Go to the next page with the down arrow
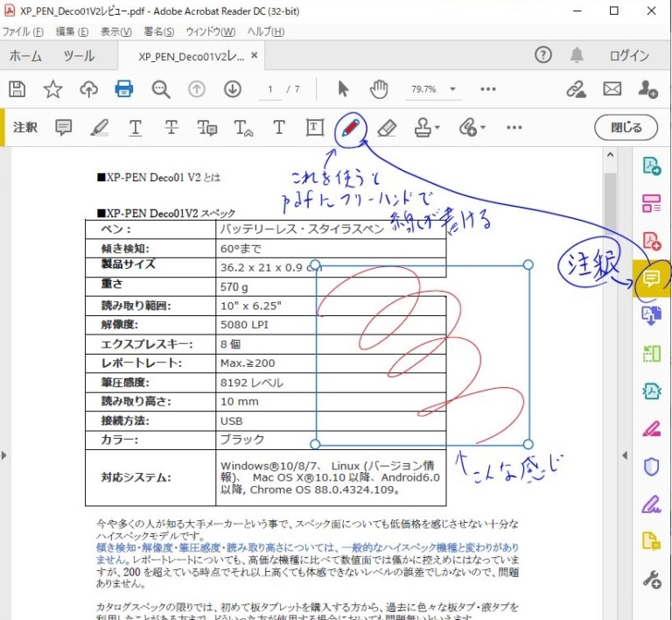 click(233, 89)
